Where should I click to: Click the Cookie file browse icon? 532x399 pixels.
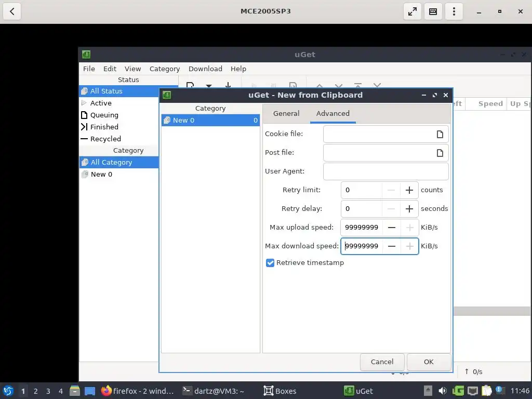point(440,135)
